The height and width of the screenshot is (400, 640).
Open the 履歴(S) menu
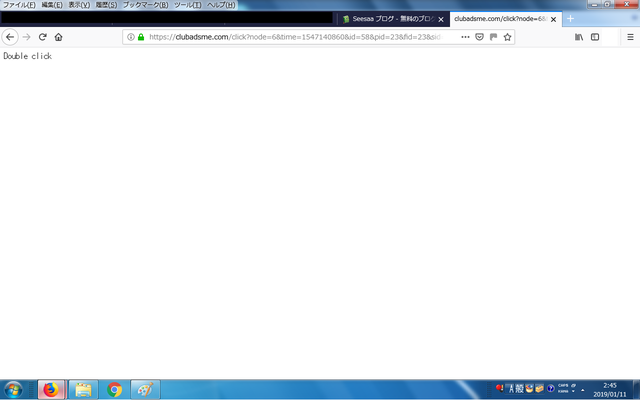click(x=106, y=5)
